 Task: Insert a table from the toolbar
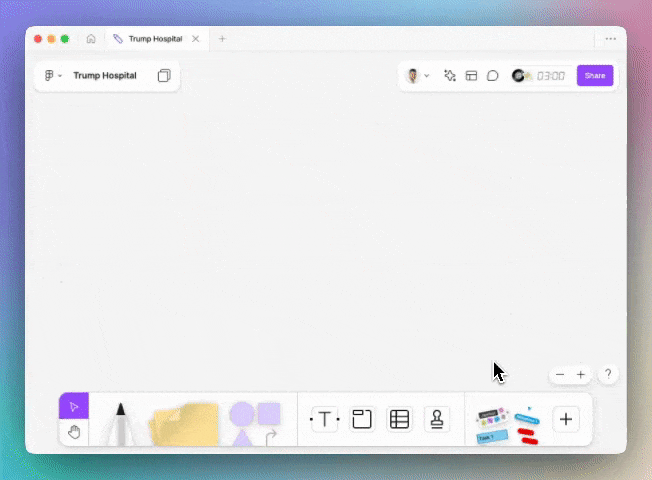399,419
